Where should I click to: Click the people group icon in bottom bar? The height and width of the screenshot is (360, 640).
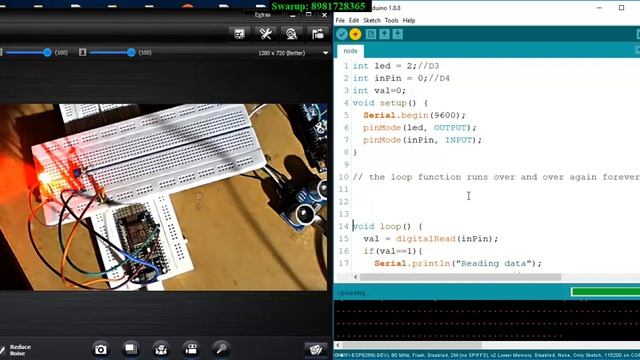tap(161, 349)
